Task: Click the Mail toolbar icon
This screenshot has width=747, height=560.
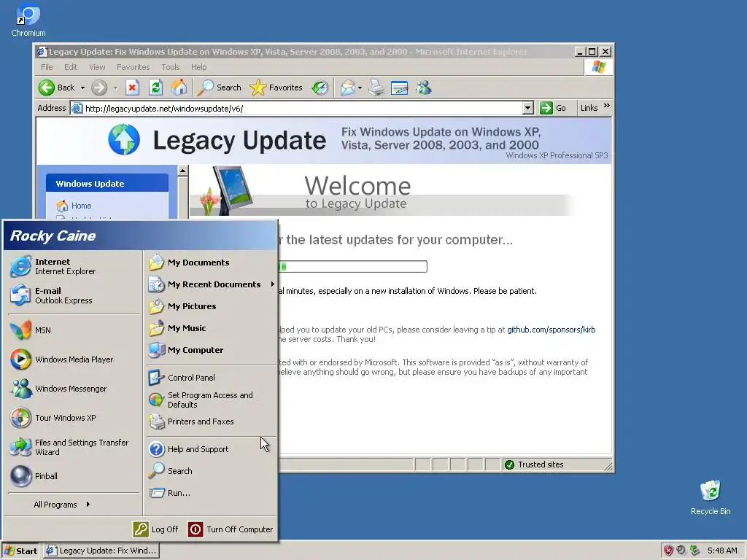Action: point(347,87)
